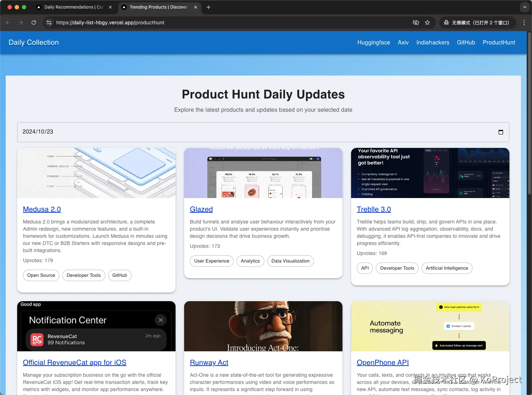Click the Data Visualization tag
The width and height of the screenshot is (532, 395).
[x=291, y=261]
